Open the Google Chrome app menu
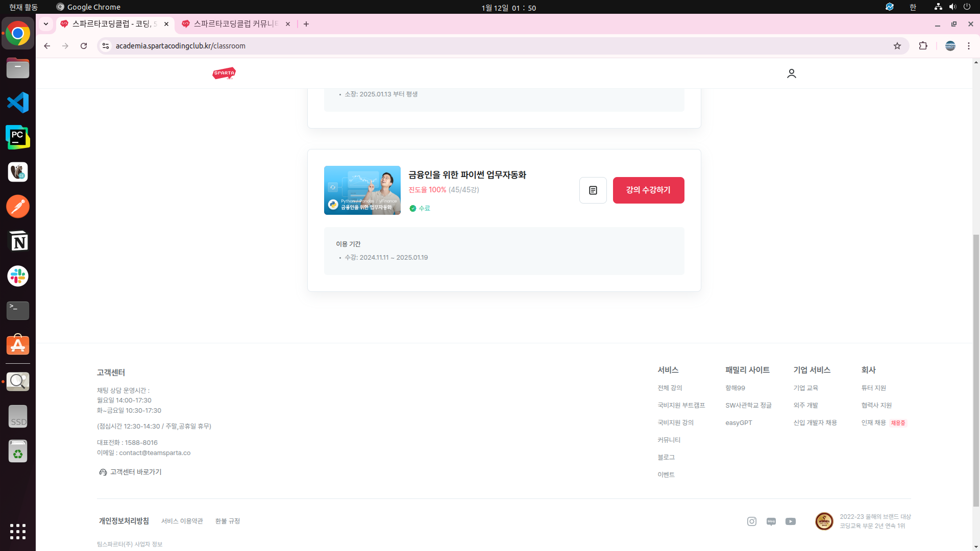The image size is (980, 551). [88, 7]
